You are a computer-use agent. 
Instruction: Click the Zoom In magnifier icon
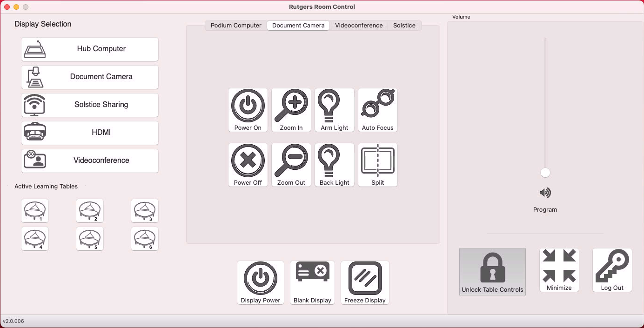(x=291, y=110)
